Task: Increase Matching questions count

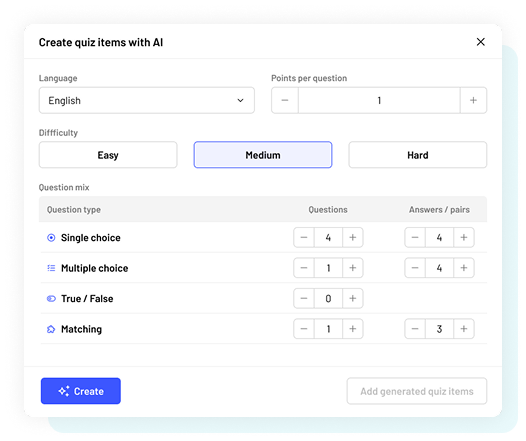Action: coord(353,329)
